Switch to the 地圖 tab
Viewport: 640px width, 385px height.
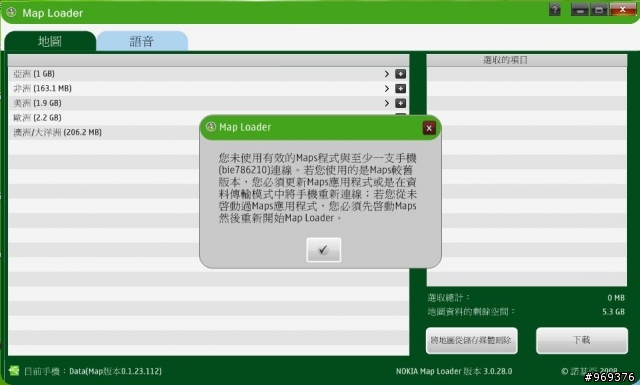point(50,41)
